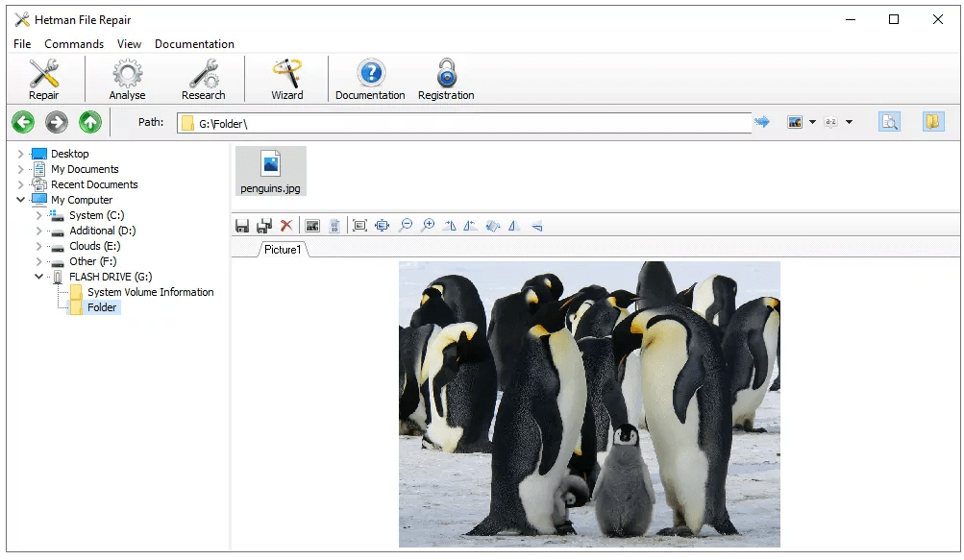
Task: Expand the My Documents tree node
Action: tap(20, 168)
